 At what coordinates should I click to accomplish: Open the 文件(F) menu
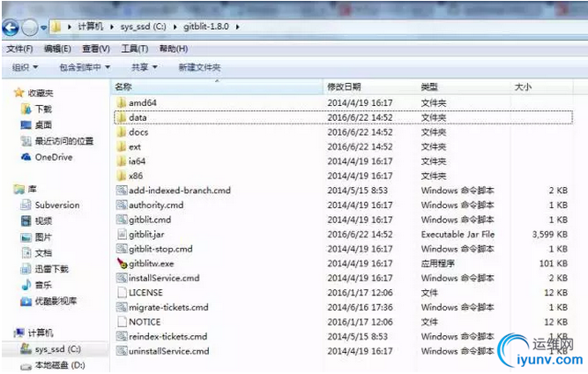point(19,49)
